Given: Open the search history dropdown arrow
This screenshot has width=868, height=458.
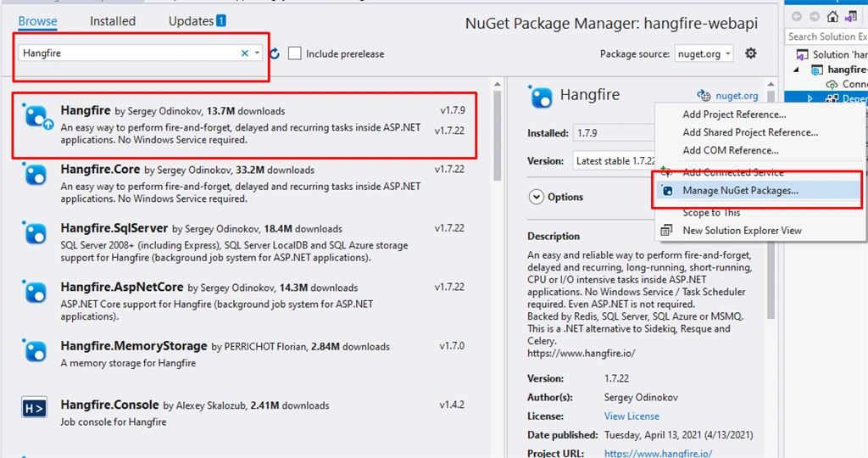Looking at the screenshot, I should click(257, 53).
